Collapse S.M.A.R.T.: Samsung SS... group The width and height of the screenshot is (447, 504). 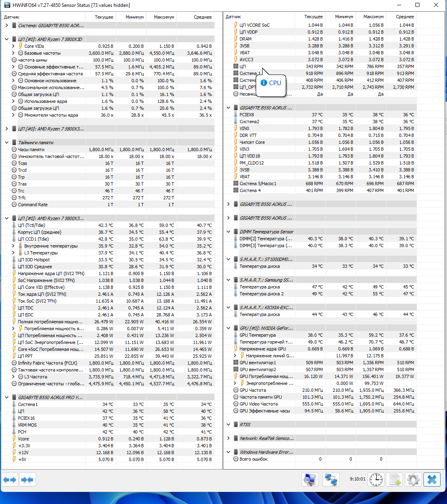228,280
